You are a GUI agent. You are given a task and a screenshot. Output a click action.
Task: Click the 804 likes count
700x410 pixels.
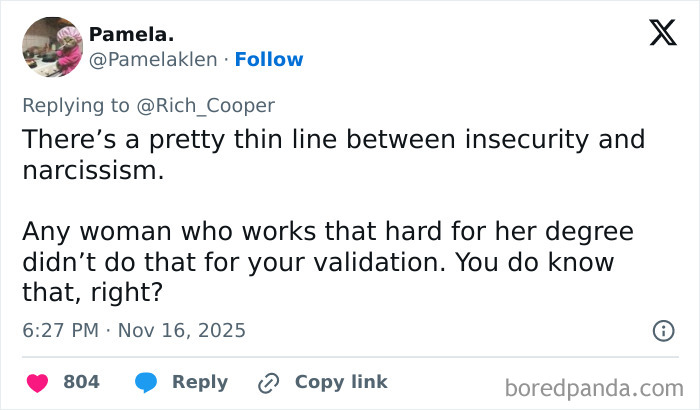pos(81,382)
